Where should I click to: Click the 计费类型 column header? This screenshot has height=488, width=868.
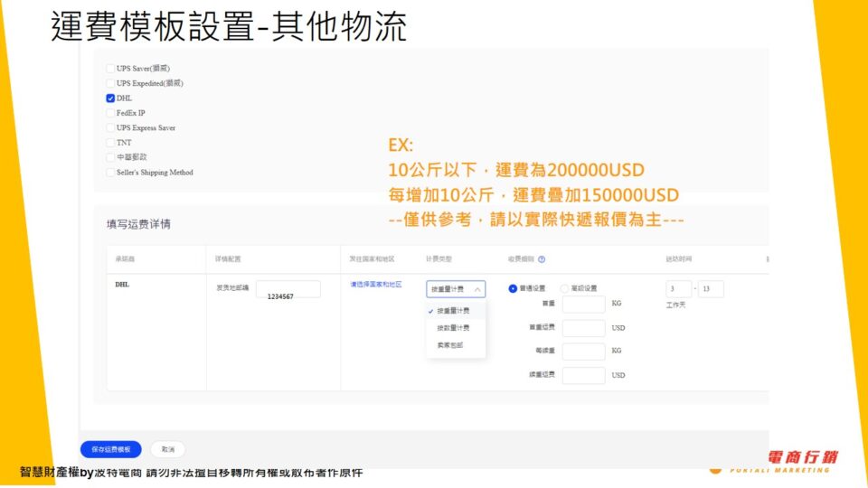439,259
